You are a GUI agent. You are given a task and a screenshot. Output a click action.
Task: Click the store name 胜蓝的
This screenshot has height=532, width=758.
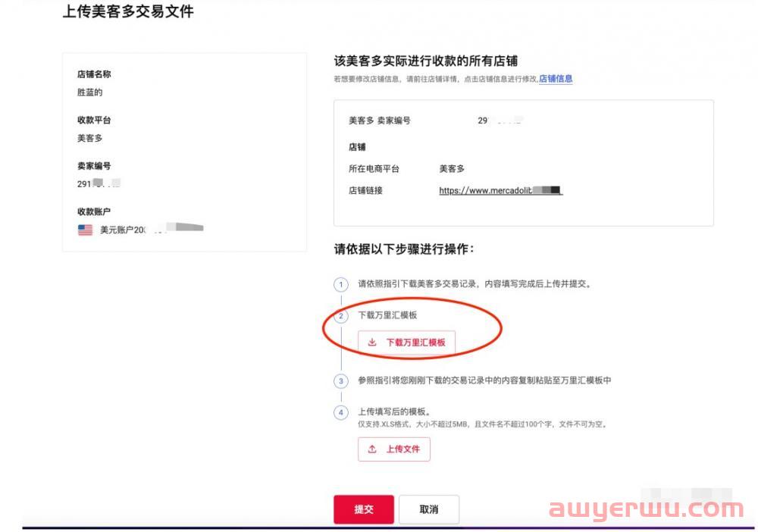coord(90,92)
